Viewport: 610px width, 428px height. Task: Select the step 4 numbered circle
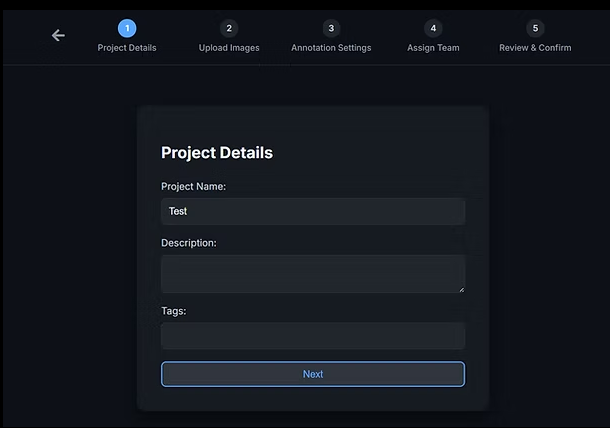[x=433, y=29]
